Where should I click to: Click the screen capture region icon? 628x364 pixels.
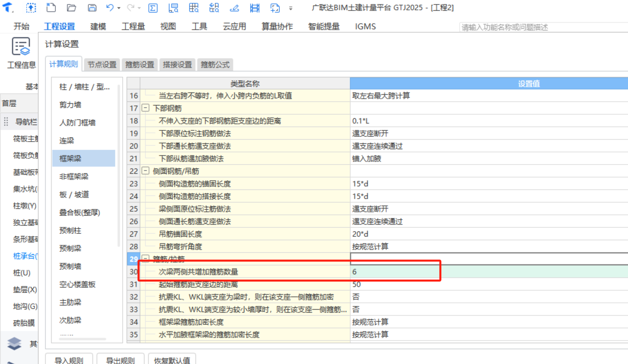click(x=275, y=8)
